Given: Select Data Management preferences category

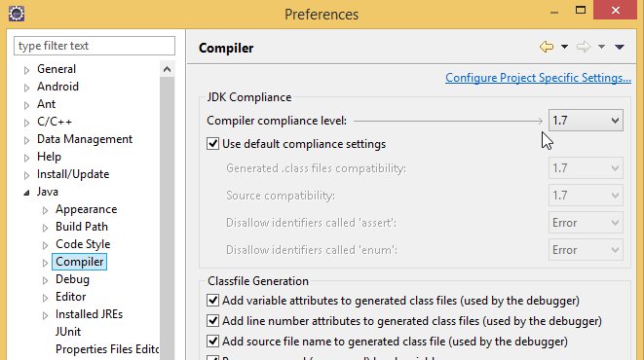Looking at the screenshot, I should pos(85,139).
